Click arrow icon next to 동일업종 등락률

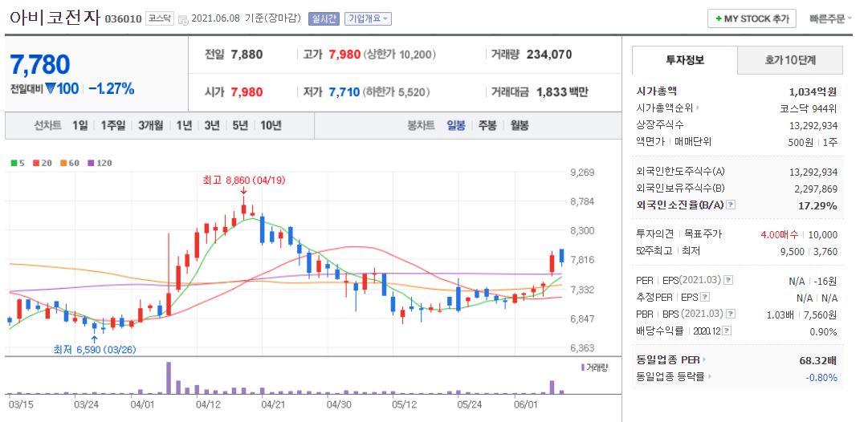pos(709,377)
